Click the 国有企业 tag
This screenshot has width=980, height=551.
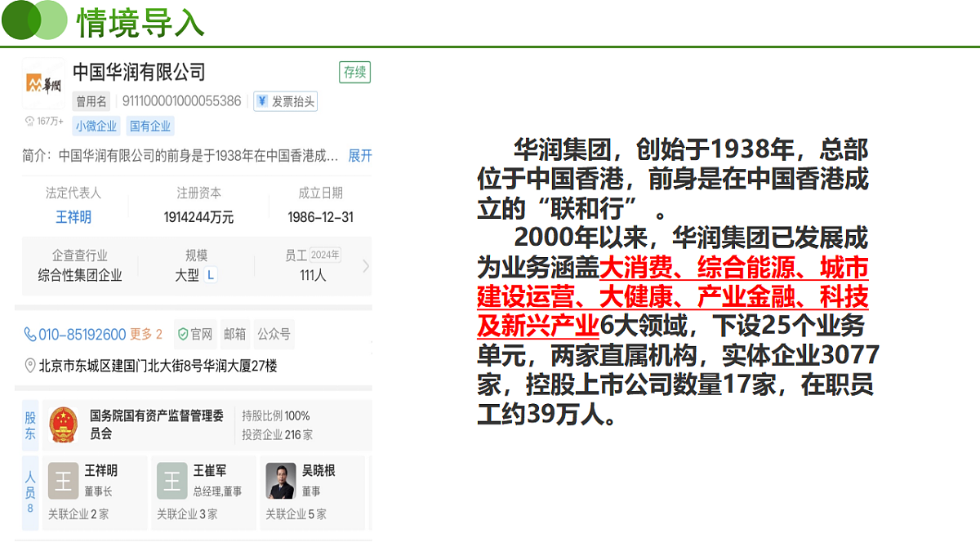pyautogui.click(x=150, y=126)
